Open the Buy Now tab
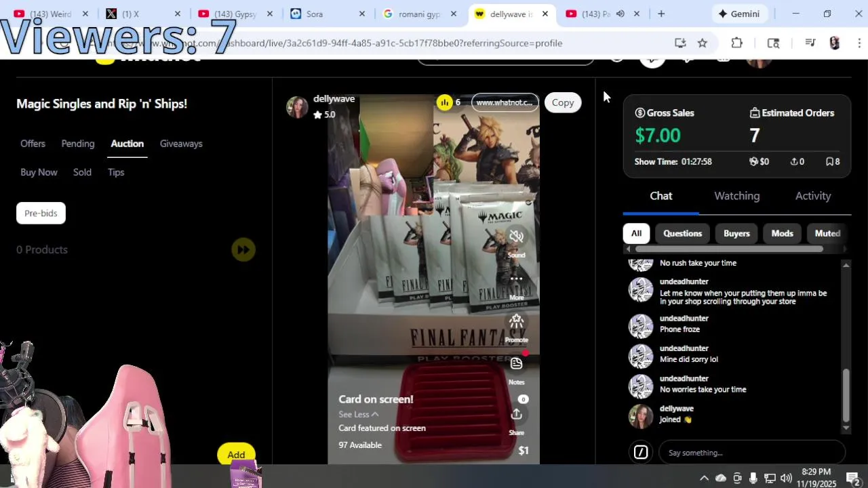 39,172
